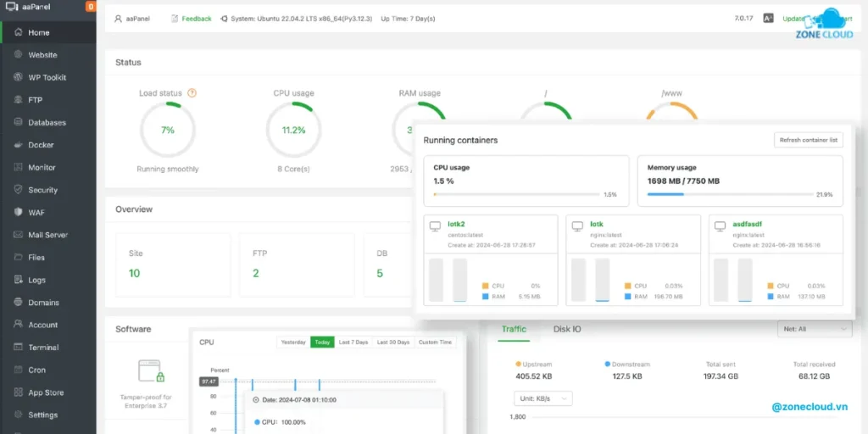Select Last 7 Days CPU range
Screen dimensions: 868x434
(353, 342)
